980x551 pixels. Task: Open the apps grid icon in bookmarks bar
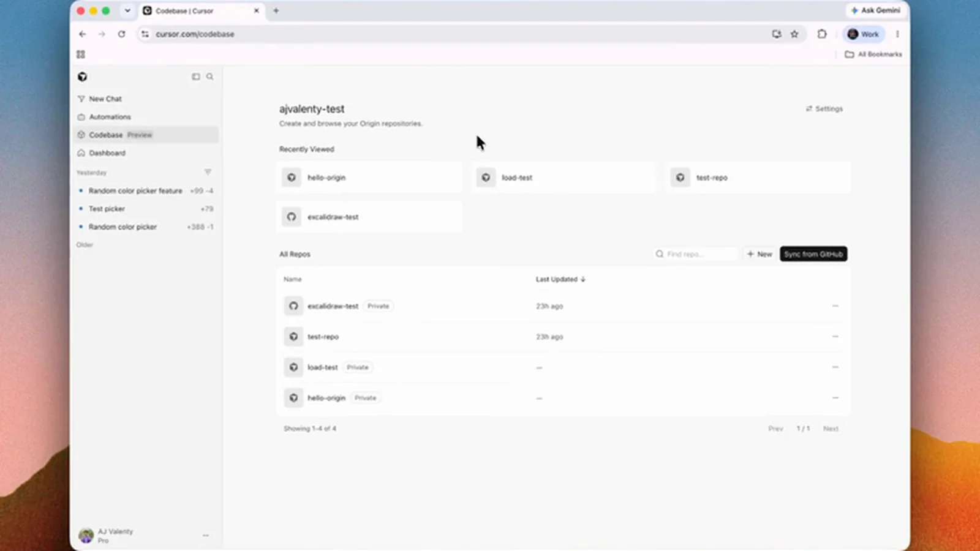[81, 54]
